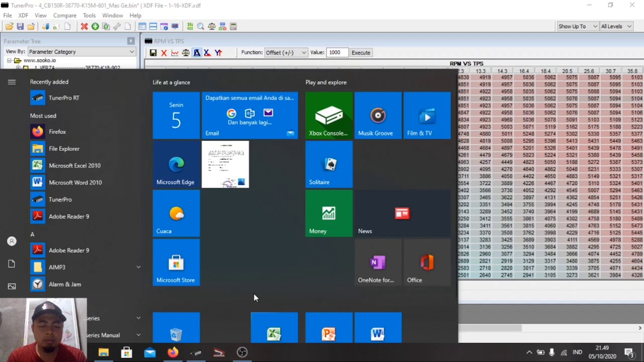Screen dimensions: 644x362
Task: Open Mail app in taskbar
Action: pyautogui.click(x=150, y=353)
